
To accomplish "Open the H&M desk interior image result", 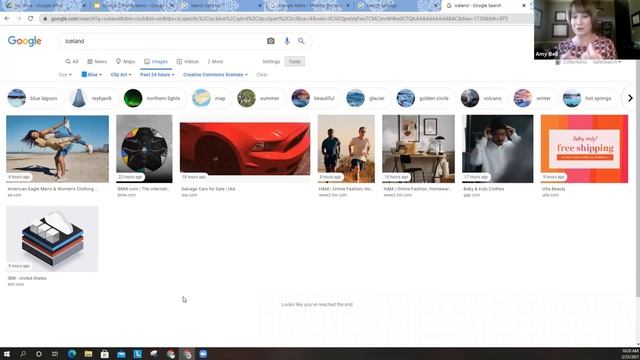I will (418, 149).
